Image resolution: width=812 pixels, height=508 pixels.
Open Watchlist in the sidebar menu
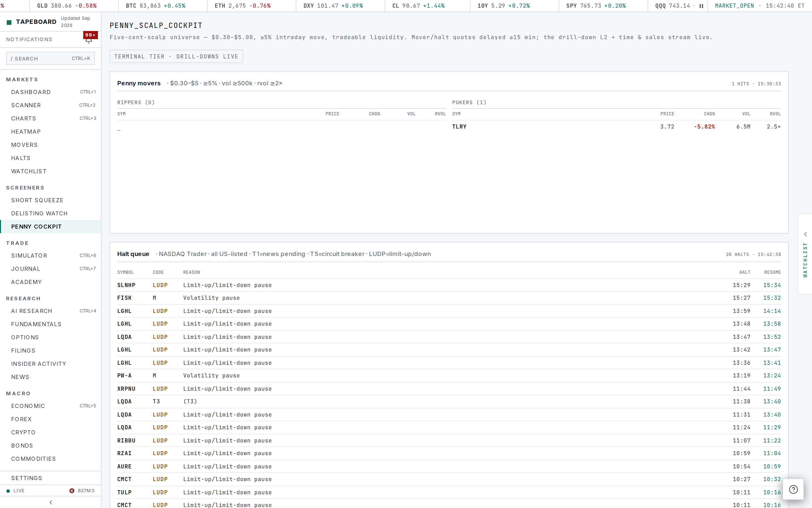click(x=51, y=171)
